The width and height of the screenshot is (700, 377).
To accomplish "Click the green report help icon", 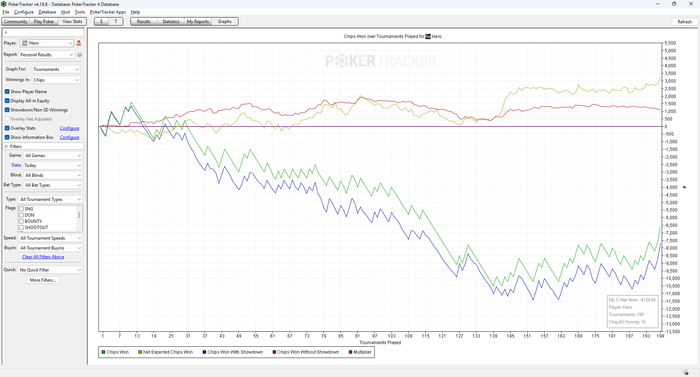I will [x=79, y=54].
